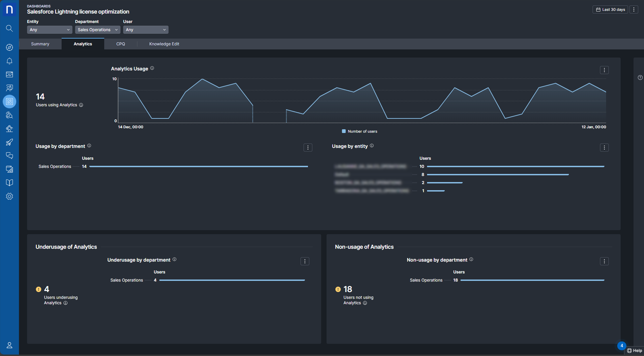Click info icon beside Users not using Analytics

(365, 303)
